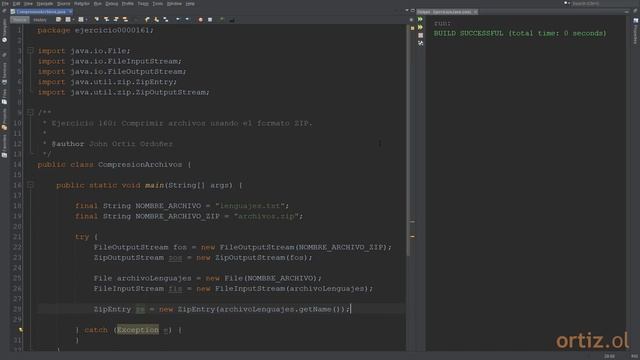Open the Tools menu
Image resolution: width=640 pixels, height=360 pixels.
coord(158,4)
